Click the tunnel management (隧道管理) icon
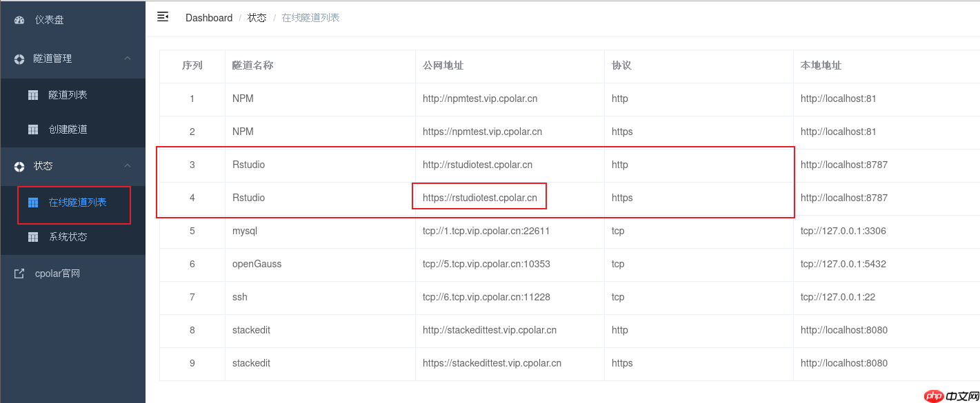This screenshot has height=403, width=980. (19, 59)
